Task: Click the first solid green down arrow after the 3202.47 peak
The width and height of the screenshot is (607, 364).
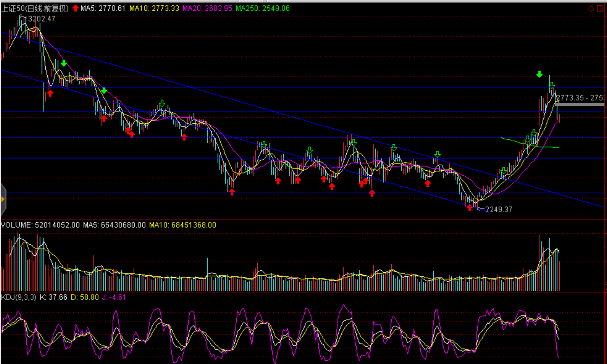Action: click(64, 63)
